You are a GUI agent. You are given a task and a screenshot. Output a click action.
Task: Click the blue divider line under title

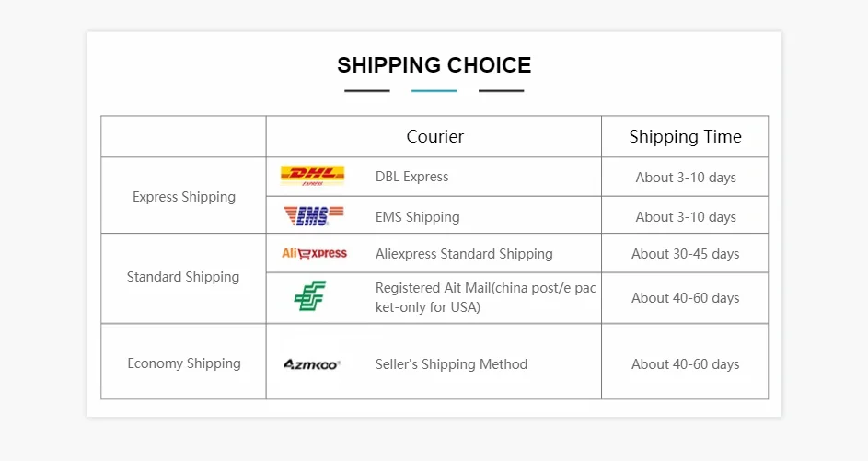pyautogui.click(x=434, y=91)
